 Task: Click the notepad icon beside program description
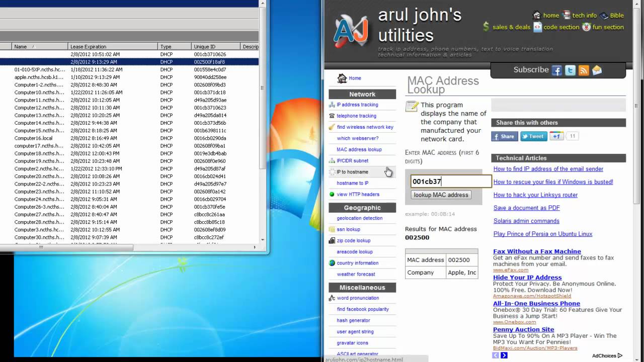412,106
